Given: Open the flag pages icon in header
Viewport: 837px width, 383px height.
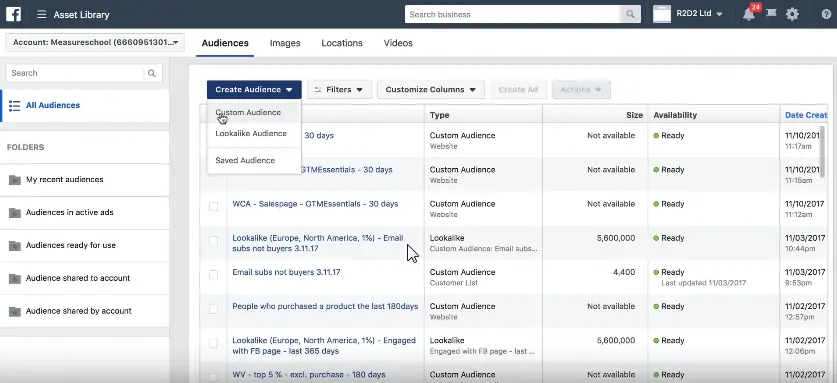Looking at the screenshot, I should pyautogui.click(x=771, y=14).
